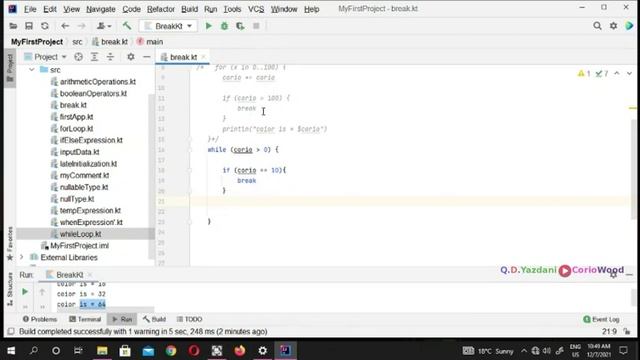This screenshot has height=360, width=640.
Task: Open the Edit menu
Action: 50,9
